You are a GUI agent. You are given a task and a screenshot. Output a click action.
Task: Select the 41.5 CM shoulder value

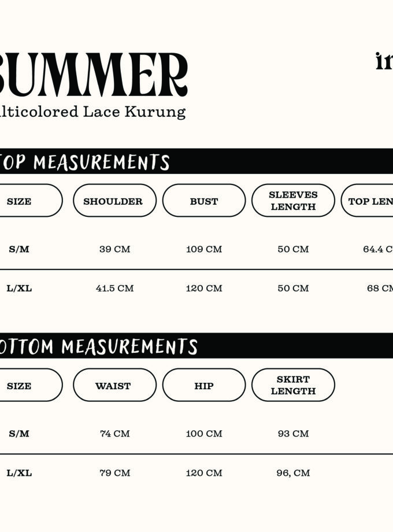pyautogui.click(x=114, y=288)
